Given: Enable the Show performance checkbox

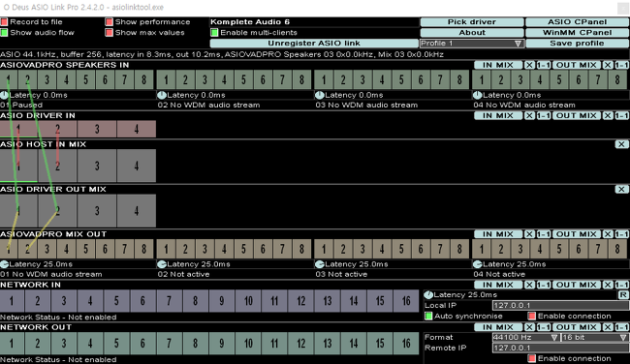Looking at the screenshot, I should (x=109, y=21).
